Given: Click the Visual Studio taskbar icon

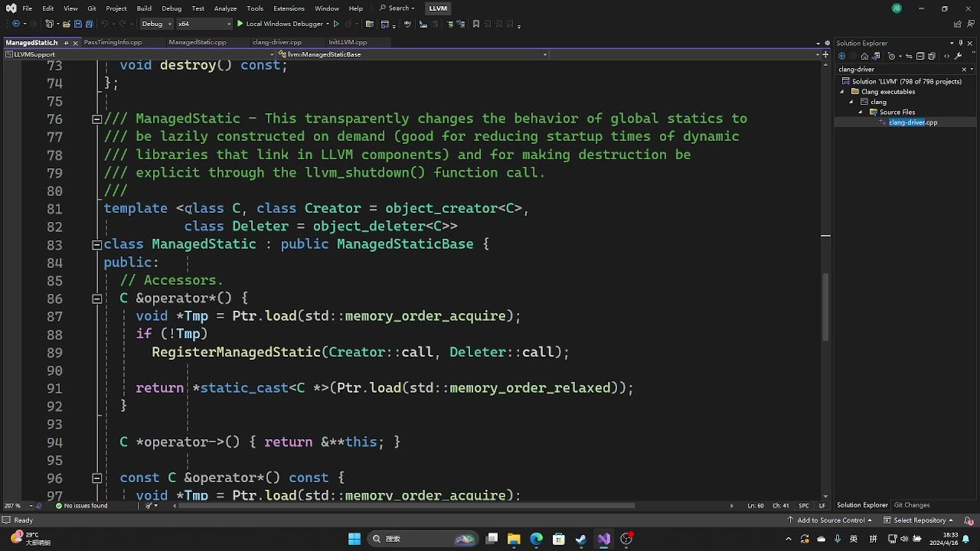Looking at the screenshot, I should click(x=604, y=539).
